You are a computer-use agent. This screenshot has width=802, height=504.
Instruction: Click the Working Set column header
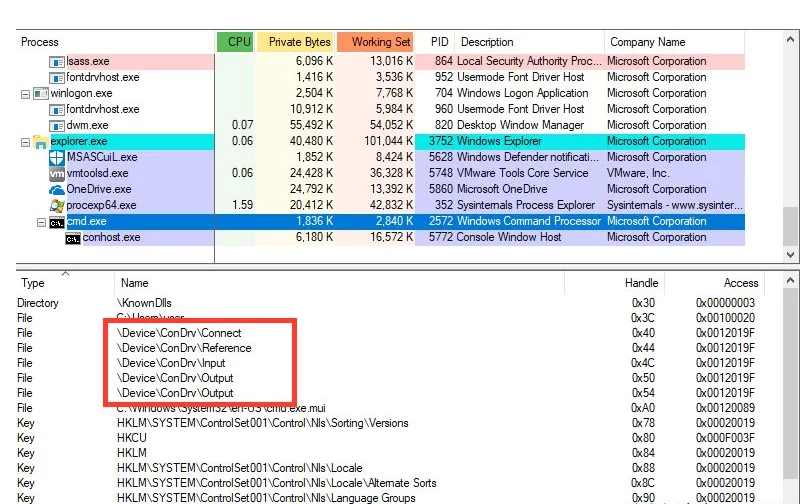pyautogui.click(x=375, y=42)
